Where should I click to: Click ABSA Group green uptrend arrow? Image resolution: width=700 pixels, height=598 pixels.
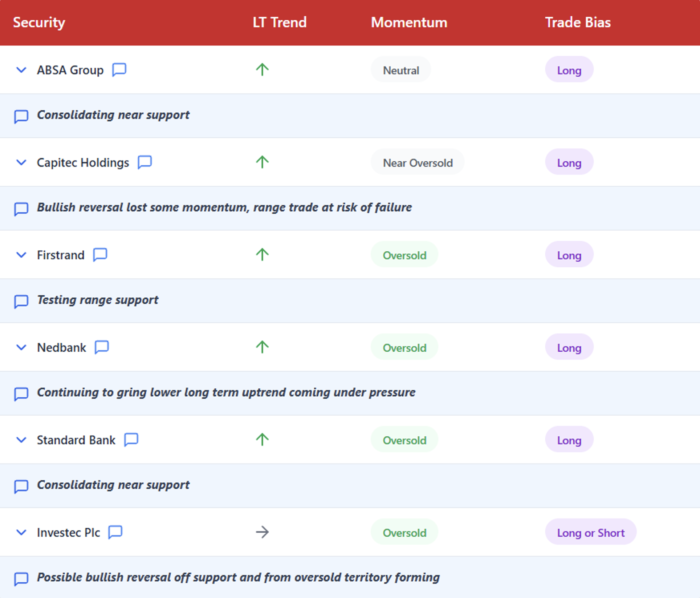tap(262, 69)
